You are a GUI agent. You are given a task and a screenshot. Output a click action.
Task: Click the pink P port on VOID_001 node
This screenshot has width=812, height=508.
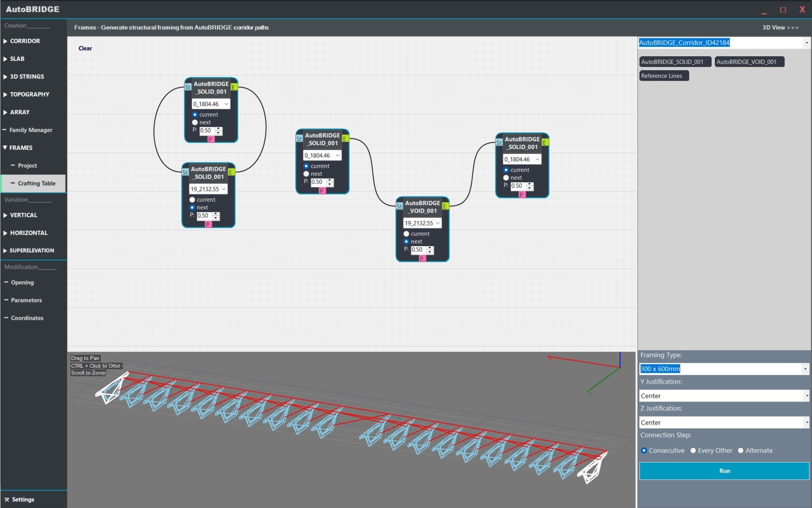[x=421, y=259]
